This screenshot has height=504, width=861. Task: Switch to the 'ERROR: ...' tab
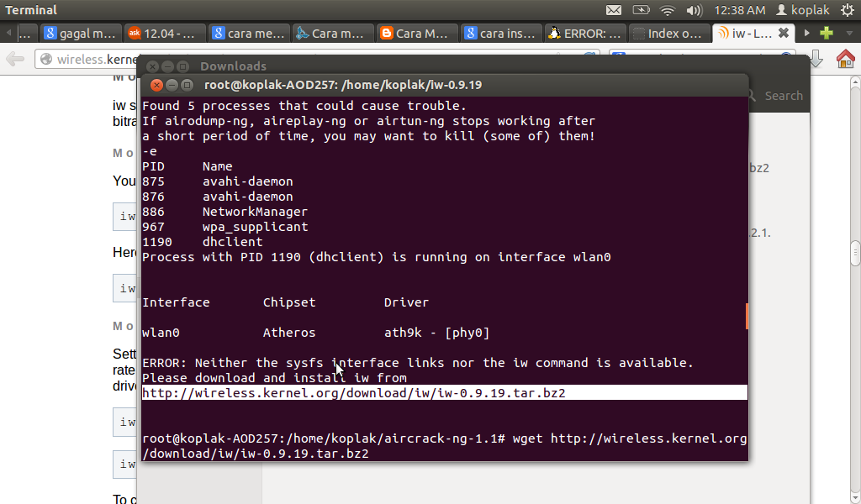(585, 34)
